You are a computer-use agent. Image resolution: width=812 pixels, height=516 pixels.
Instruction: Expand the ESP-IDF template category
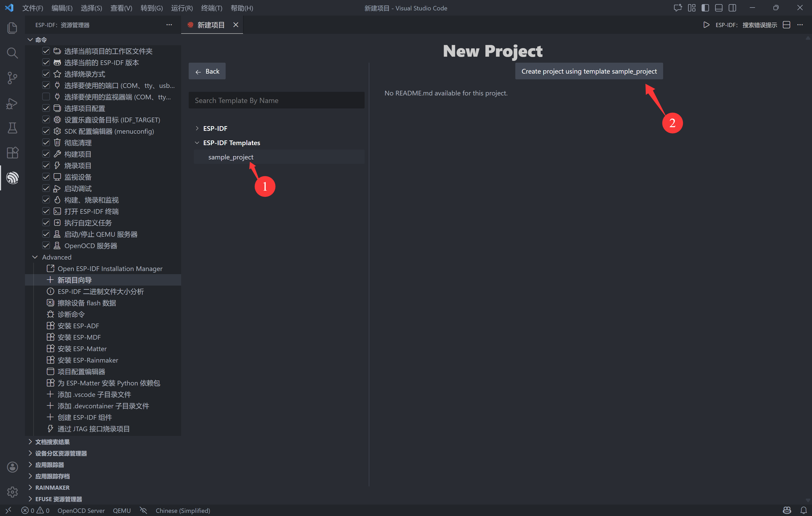[x=197, y=128]
